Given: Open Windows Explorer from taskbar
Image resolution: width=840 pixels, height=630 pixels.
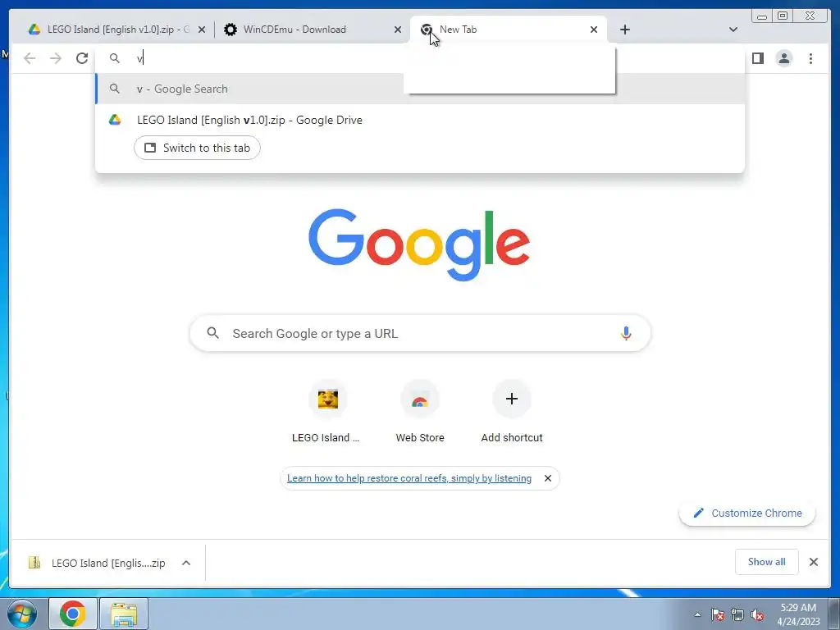Looking at the screenshot, I should [x=124, y=614].
